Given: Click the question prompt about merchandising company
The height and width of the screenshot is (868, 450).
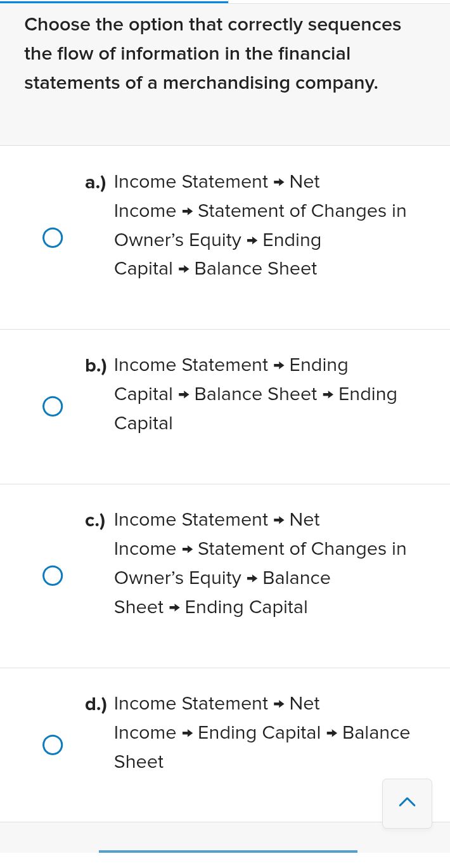Looking at the screenshot, I should pos(212,54).
